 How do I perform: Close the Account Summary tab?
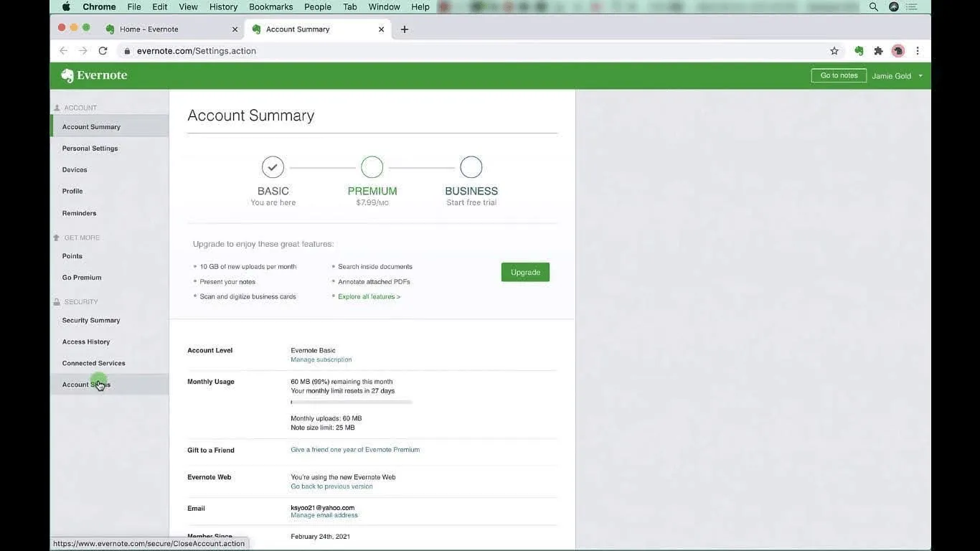pyautogui.click(x=381, y=29)
